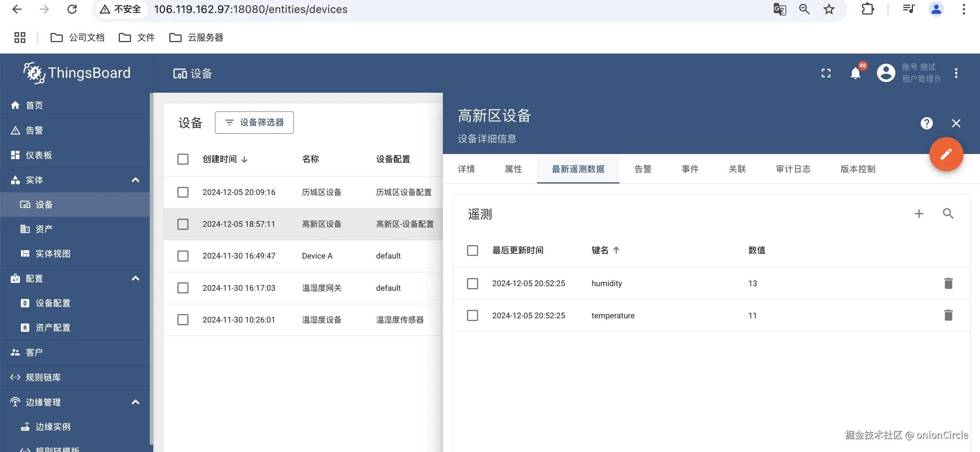This screenshot has height=452, width=980.
Task: Open help question mark icon
Action: (926, 123)
